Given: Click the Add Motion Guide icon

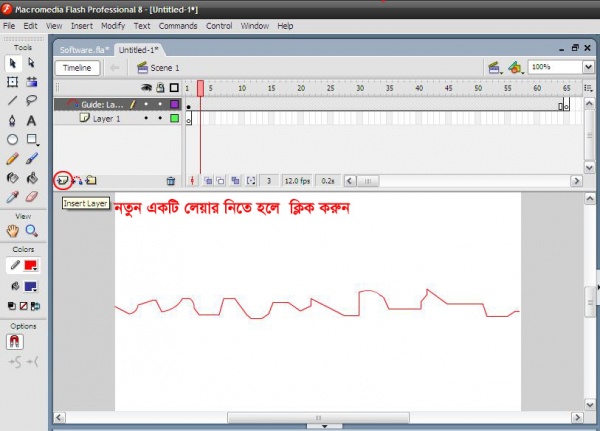Looking at the screenshot, I should (x=77, y=180).
